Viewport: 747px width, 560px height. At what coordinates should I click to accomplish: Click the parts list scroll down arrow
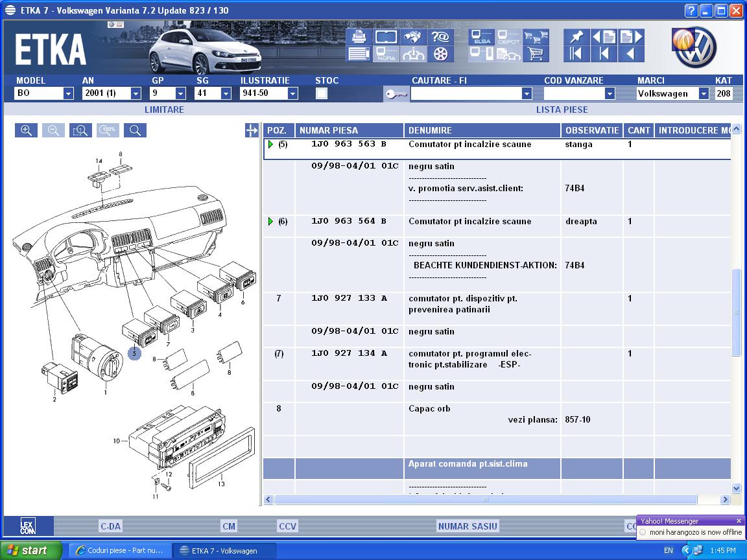tap(736, 488)
